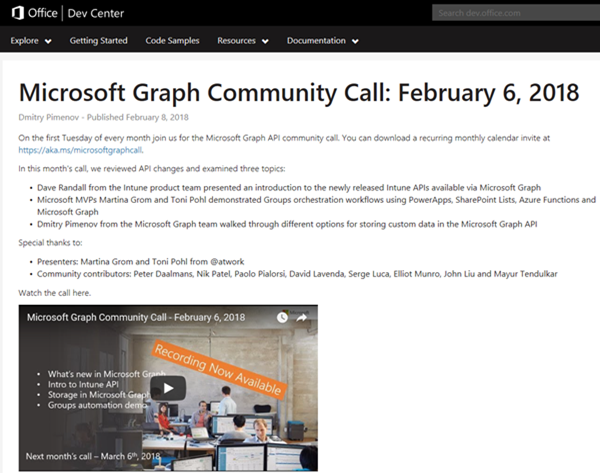Follow the aka.ms/microsoftgraphcall link

[80, 150]
